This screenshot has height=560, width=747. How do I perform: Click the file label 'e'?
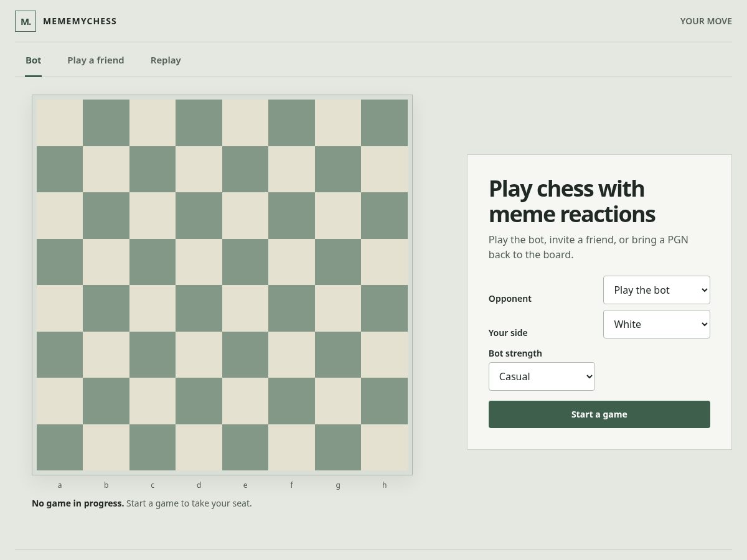pos(245,485)
